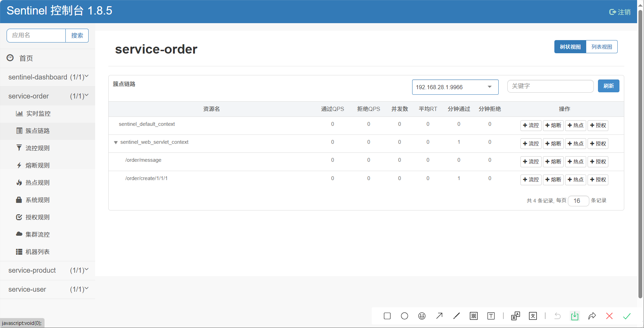Confirm the screenshot with green checkmark
The image size is (644, 328).
pos(627,316)
